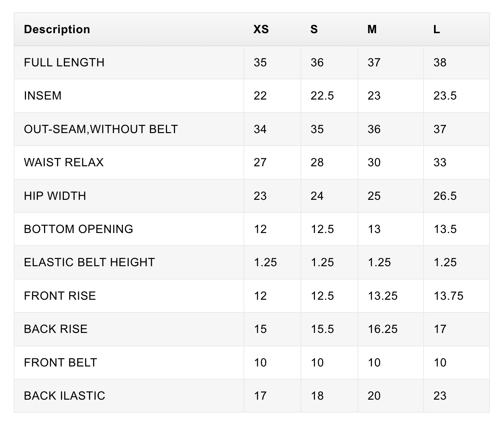Click the Description column header
This screenshot has height=426, width=504.
57,29
